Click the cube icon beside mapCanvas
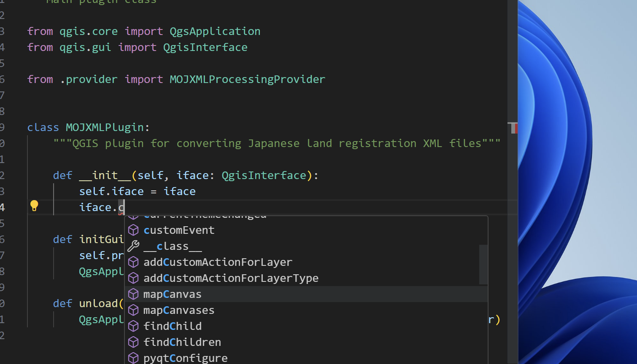The width and height of the screenshot is (637, 364). coord(133,294)
